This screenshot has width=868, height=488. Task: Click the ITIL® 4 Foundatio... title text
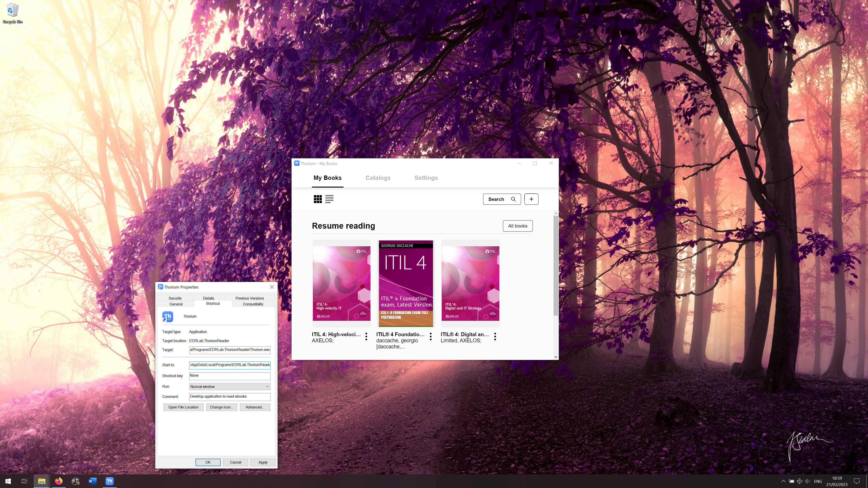400,334
